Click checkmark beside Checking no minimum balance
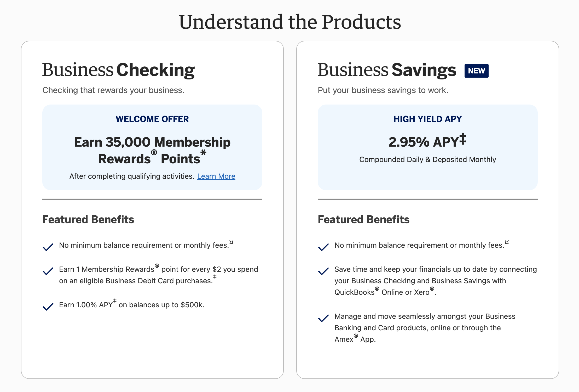The height and width of the screenshot is (392, 579). (x=48, y=247)
